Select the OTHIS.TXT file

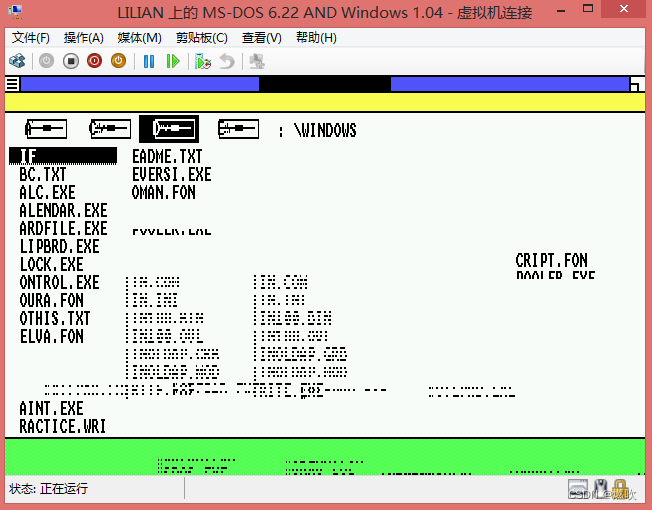point(55,318)
